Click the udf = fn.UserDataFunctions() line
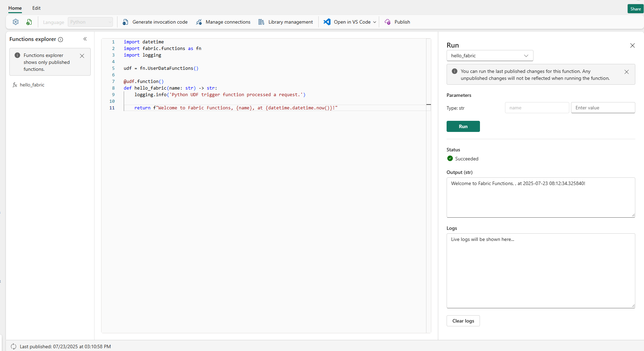Image resolution: width=644 pixels, height=351 pixels. click(x=161, y=68)
